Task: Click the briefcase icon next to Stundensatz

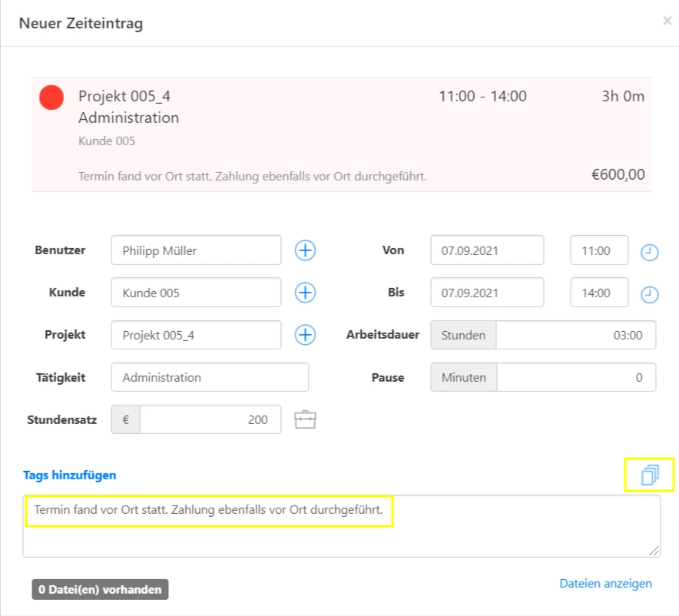Action: point(305,419)
